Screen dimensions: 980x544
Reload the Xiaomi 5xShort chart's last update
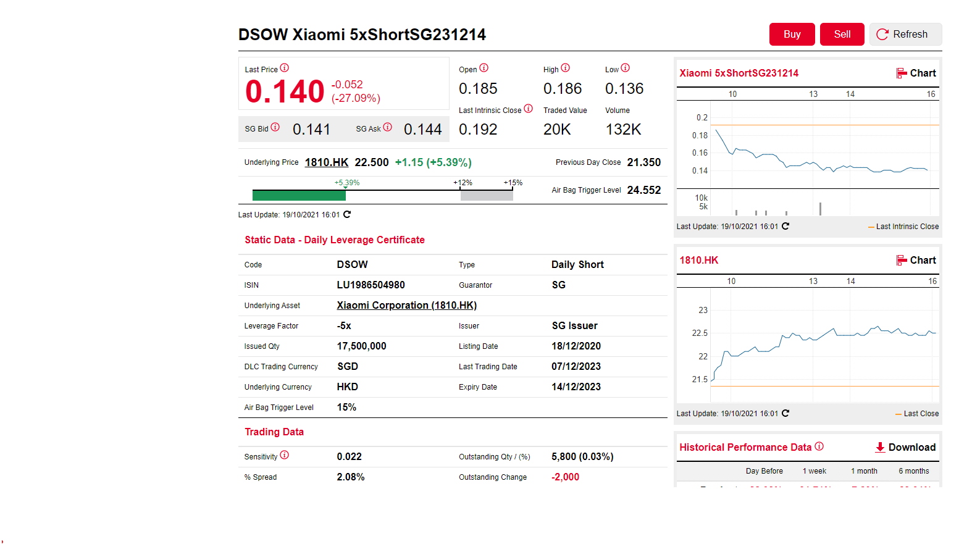tap(785, 226)
